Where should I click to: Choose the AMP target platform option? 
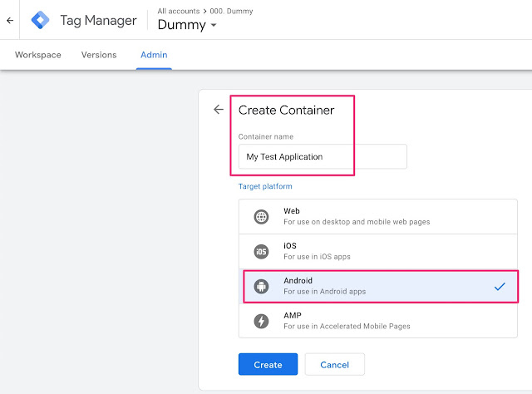[378, 321]
